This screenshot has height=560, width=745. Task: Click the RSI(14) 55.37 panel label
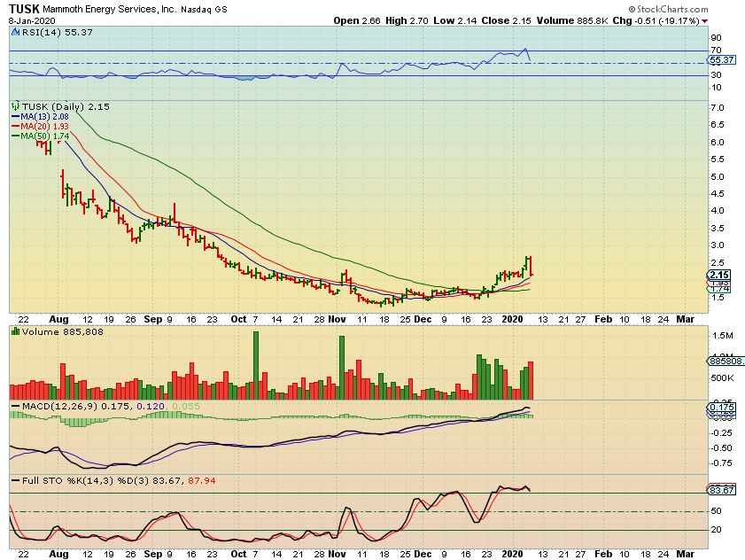(57, 32)
